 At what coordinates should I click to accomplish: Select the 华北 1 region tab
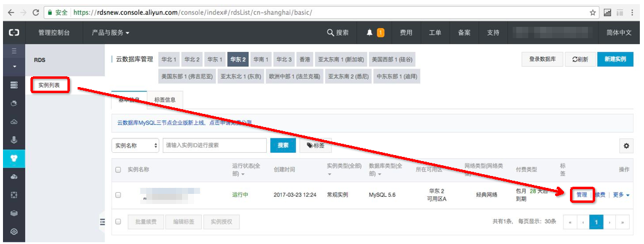[x=169, y=60]
